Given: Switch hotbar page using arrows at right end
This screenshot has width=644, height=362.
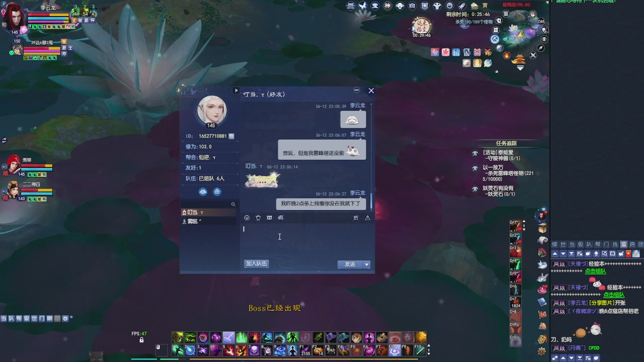Looking at the screenshot, I should pos(429,350).
